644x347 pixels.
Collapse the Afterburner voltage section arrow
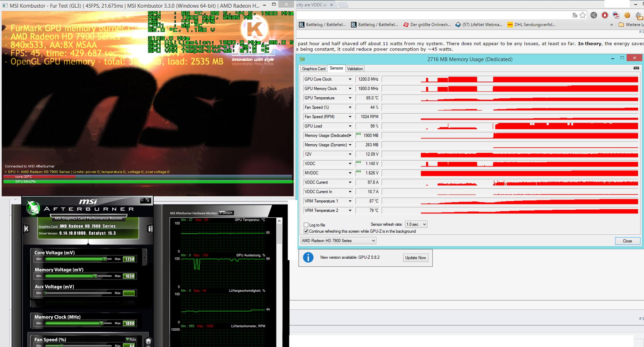click(145, 258)
